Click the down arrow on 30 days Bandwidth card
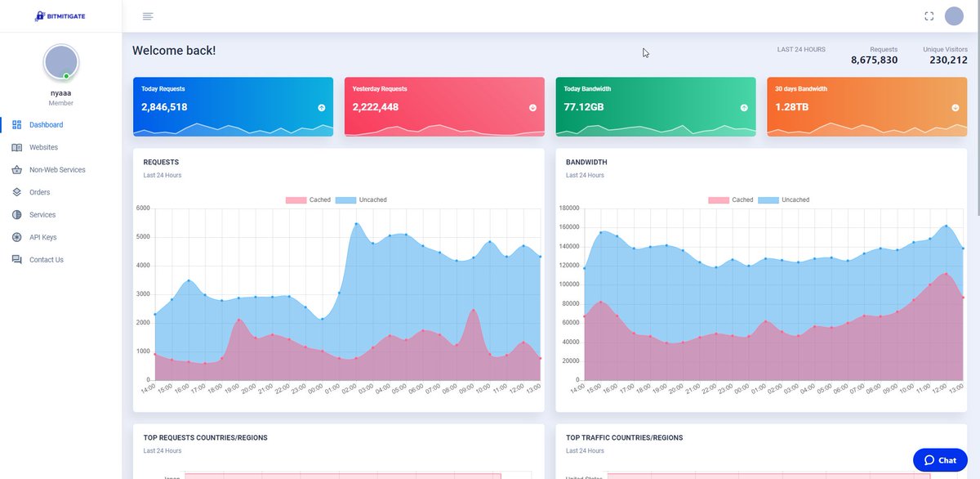The image size is (980, 479). [x=955, y=107]
